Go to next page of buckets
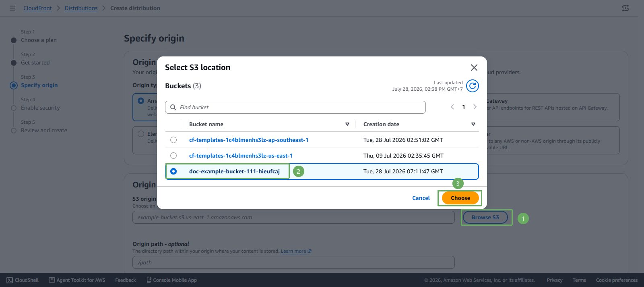 point(475,107)
